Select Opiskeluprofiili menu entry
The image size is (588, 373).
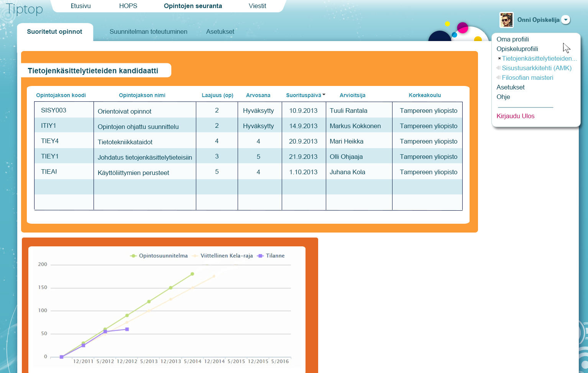coord(517,49)
